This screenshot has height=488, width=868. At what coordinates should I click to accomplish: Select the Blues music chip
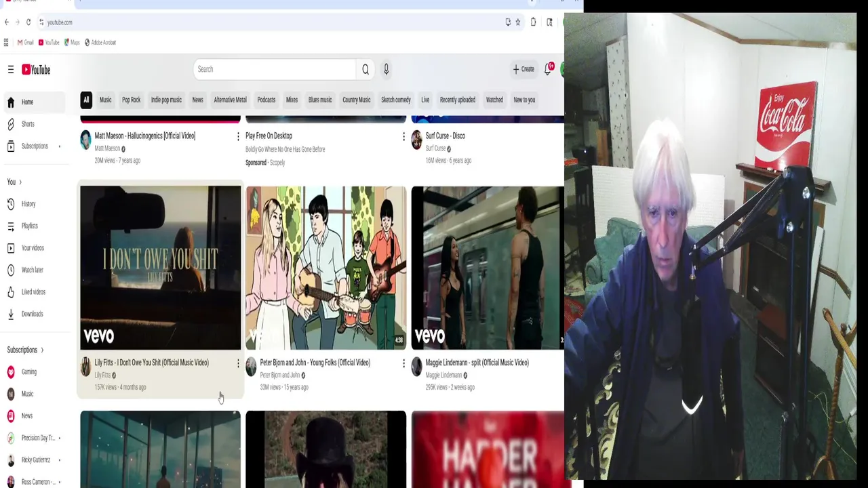click(x=320, y=100)
